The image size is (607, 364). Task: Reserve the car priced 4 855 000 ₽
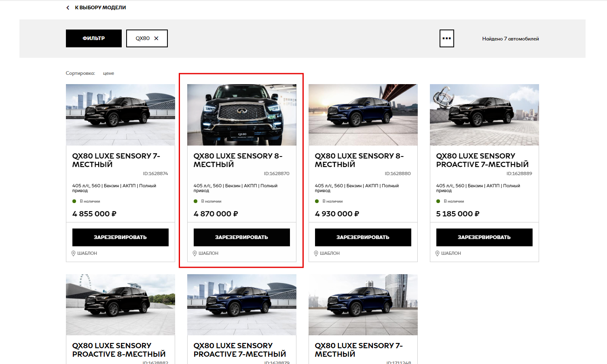[x=121, y=237]
